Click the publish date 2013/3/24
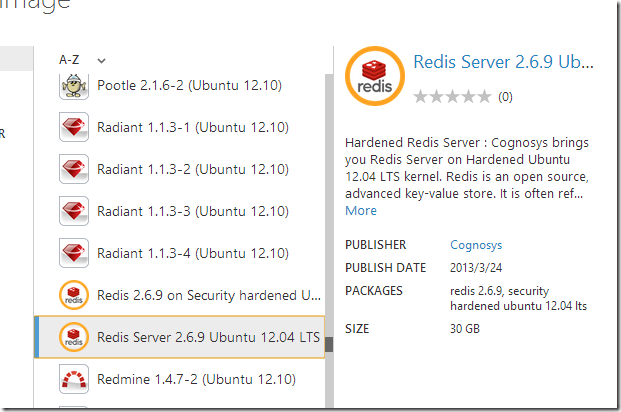 click(x=476, y=268)
